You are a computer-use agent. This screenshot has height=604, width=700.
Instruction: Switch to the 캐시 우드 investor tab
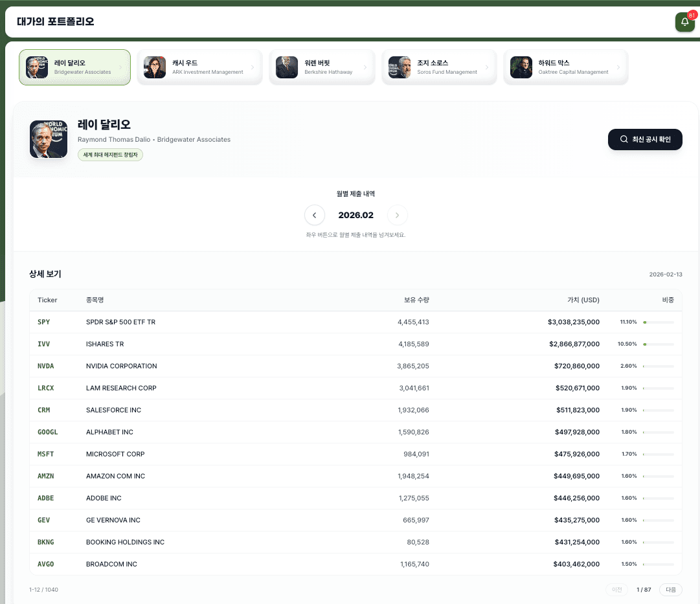[199, 67]
